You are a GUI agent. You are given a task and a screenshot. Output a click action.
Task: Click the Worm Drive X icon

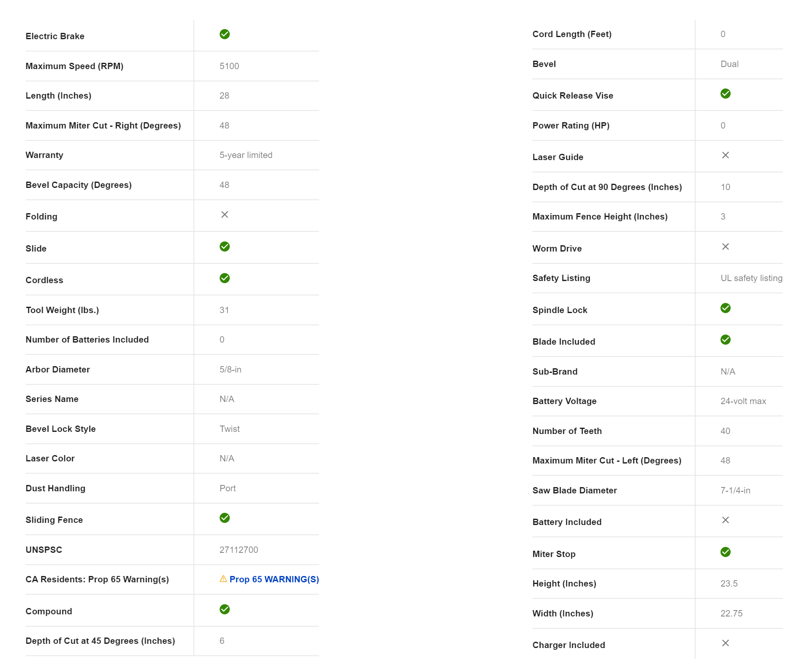coord(726,246)
